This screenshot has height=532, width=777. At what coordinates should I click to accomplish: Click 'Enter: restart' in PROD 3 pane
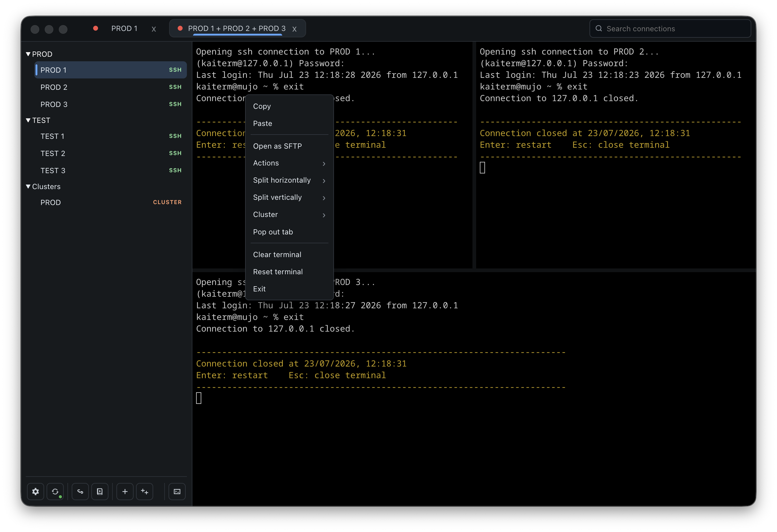[x=232, y=375]
